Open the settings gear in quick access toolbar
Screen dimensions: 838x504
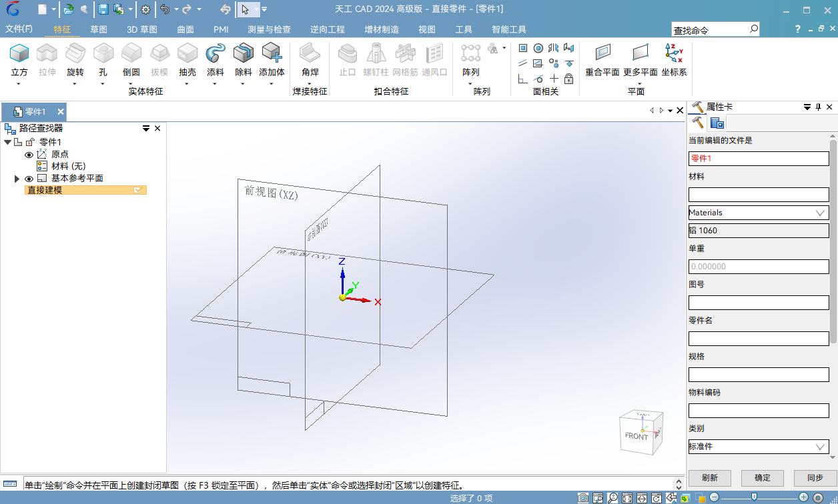[145, 9]
